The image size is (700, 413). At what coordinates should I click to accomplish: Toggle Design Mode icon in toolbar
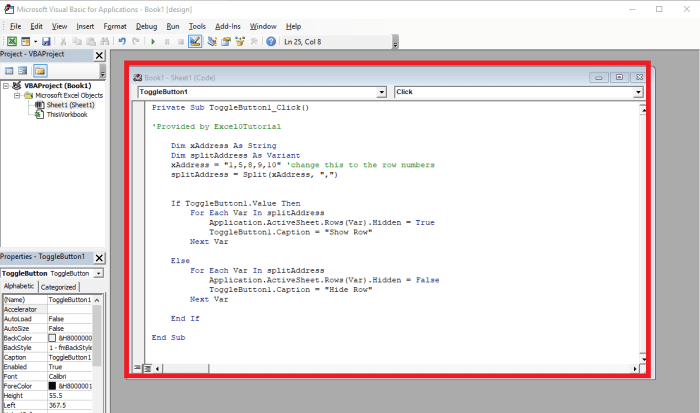click(194, 41)
